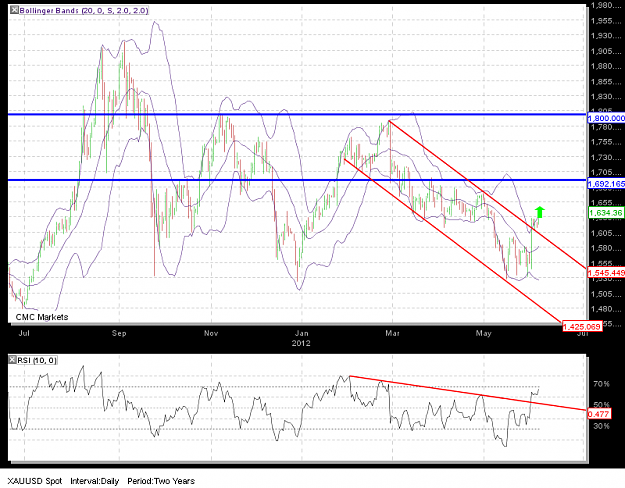Click the 1,634.36 green current price tag
The width and height of the screenshot is (625, 488).
(605, 213)
